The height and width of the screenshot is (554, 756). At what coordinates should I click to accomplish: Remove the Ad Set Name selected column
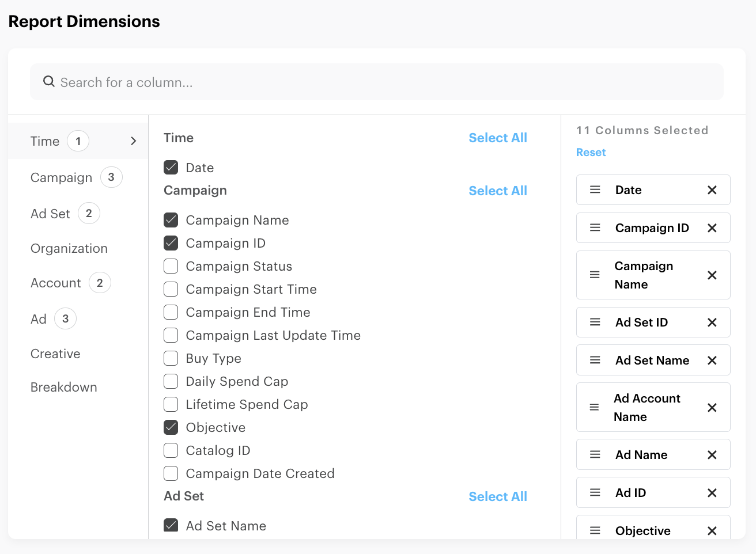[712, 361]
